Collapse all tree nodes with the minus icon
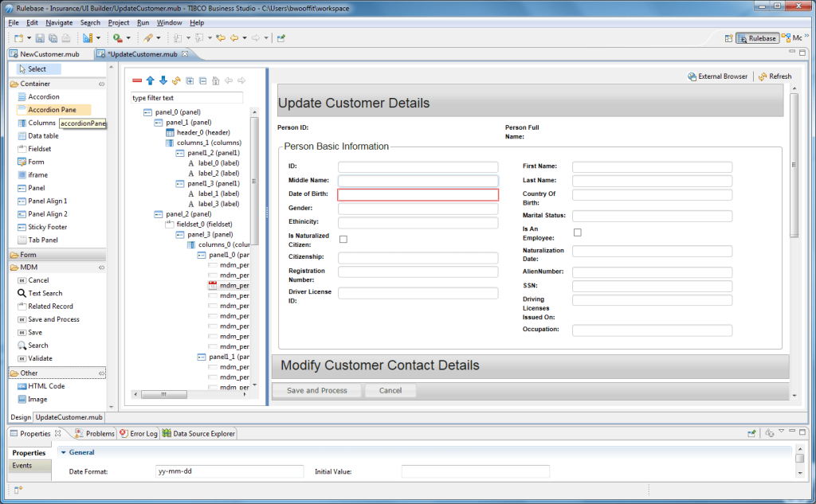The height and width of the screenshot is (504, 816). tap(202, 80)
